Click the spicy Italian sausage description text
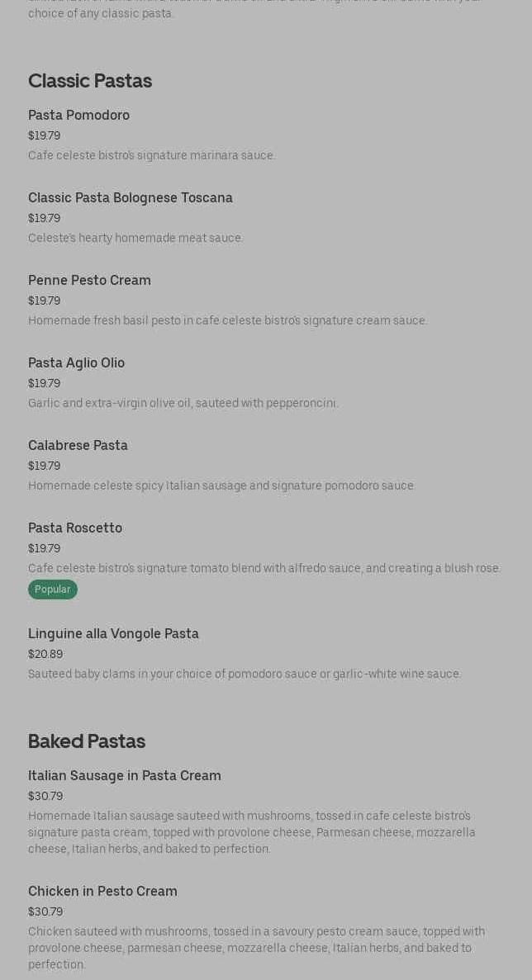Viewport: 532px width, 980px height. pos(222,485)
